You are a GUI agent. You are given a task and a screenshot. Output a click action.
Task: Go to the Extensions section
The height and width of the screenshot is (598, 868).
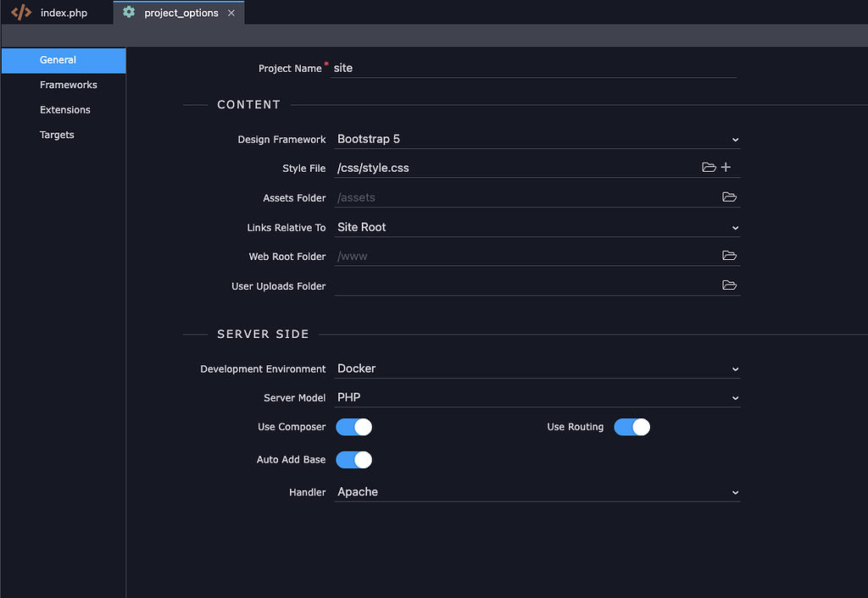tap(64, 109)
